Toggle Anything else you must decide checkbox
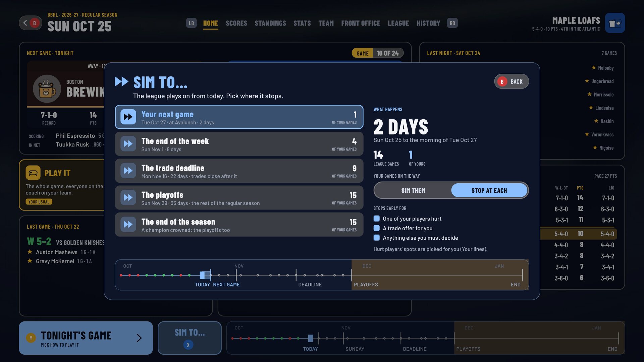 pos(377,238)
